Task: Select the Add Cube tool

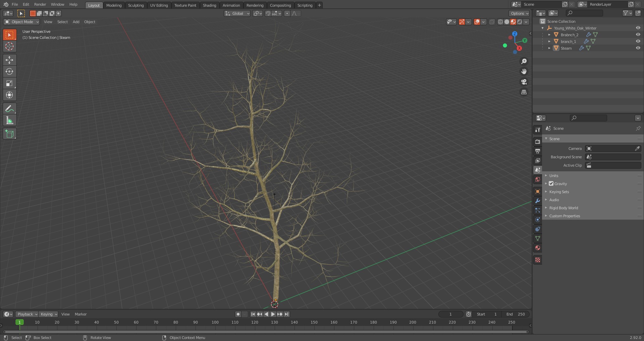Action: tap(9, 134)
